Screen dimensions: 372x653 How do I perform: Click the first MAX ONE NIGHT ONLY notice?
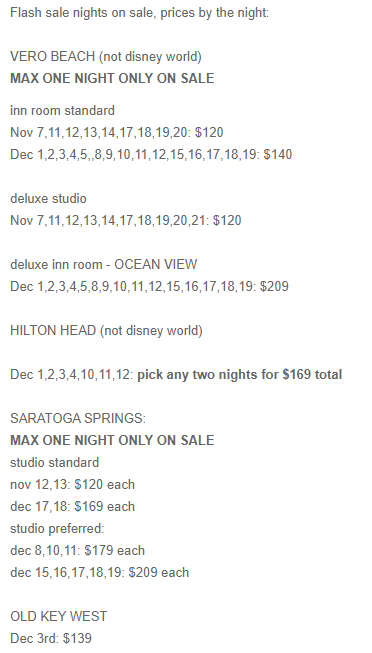pyautogui.click(x=112, y=78)
